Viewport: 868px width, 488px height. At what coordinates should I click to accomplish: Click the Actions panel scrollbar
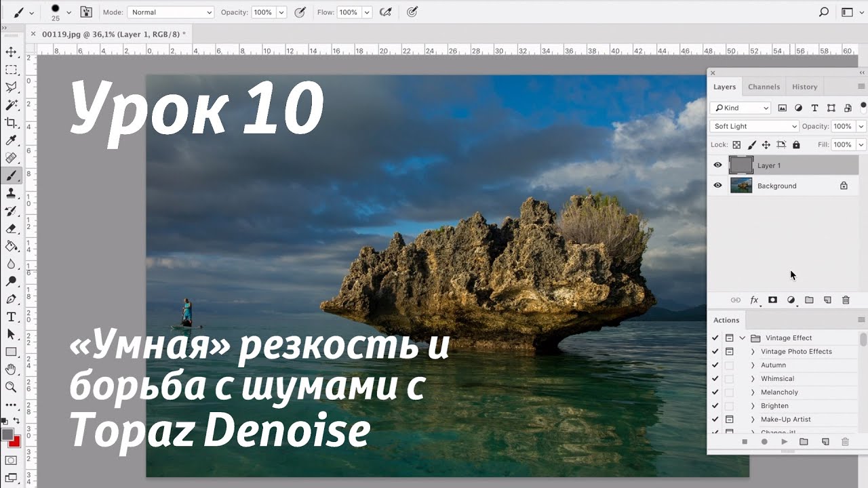click(x=863, y=339)
